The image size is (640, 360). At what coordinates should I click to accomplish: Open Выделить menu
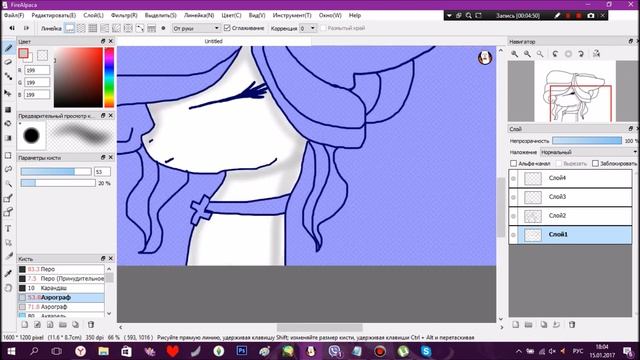[x=160, y=15]
